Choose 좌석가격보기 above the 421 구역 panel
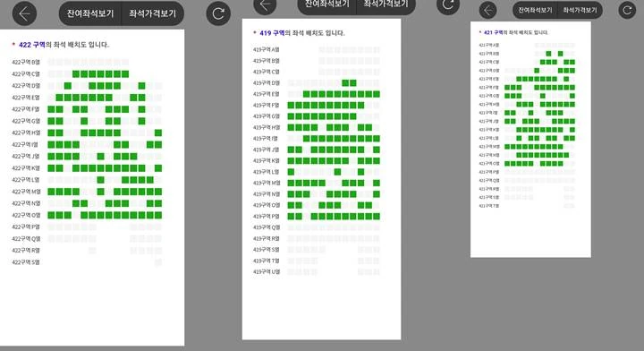Screen dimensions: 644x351 pos(580,10)
